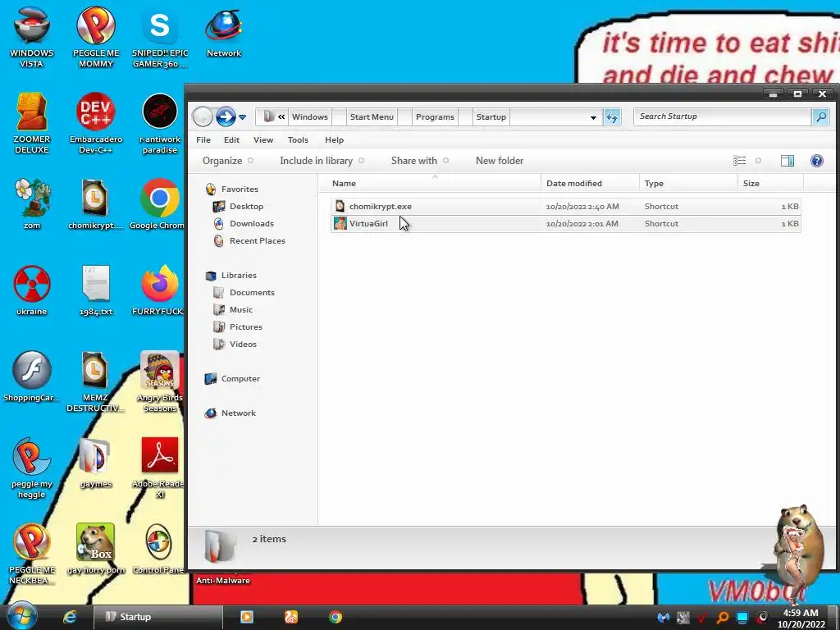Viewport: 840px width, 630px height.
Task: Go to Programs in the breadcrumb
Action: tap(435, 116)
